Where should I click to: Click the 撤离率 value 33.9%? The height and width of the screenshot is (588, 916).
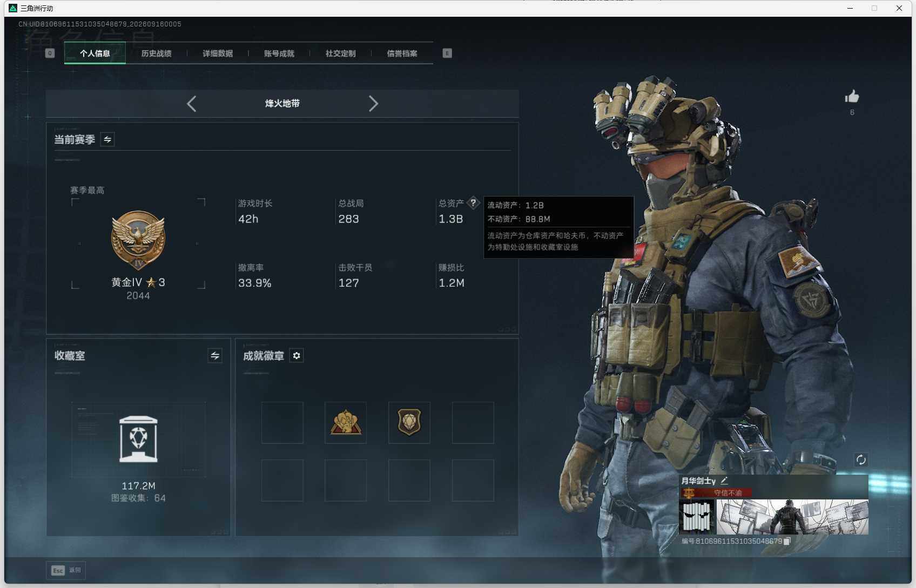pos(255,283)
